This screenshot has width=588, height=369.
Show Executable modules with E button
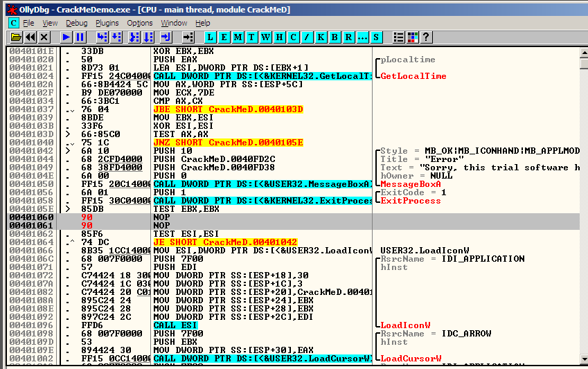pos(224,37)
